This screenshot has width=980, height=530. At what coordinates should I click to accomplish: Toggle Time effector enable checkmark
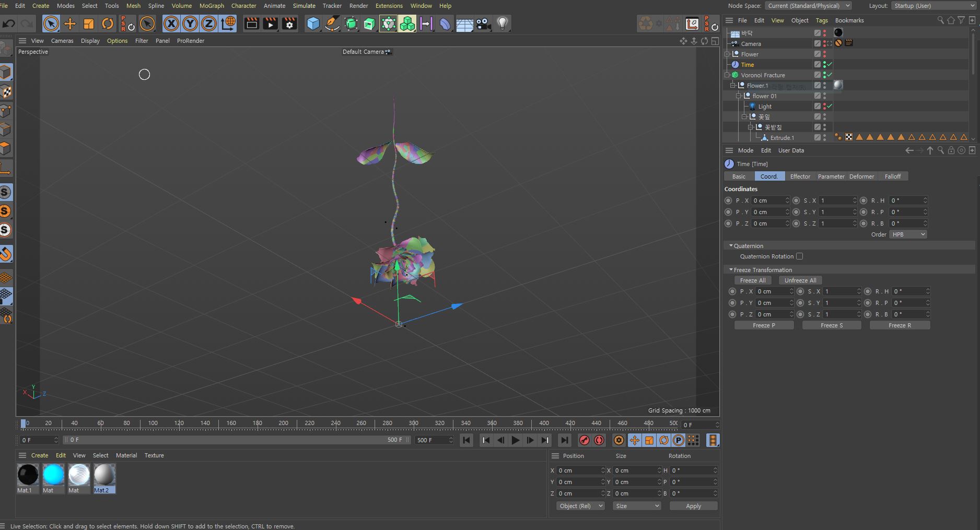(x=830, y=65)
